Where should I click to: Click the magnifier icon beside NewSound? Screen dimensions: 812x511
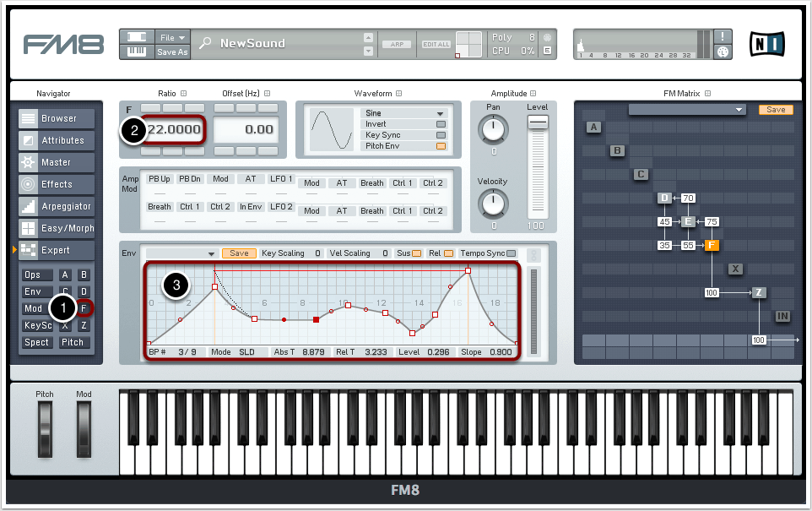(205, 44)
